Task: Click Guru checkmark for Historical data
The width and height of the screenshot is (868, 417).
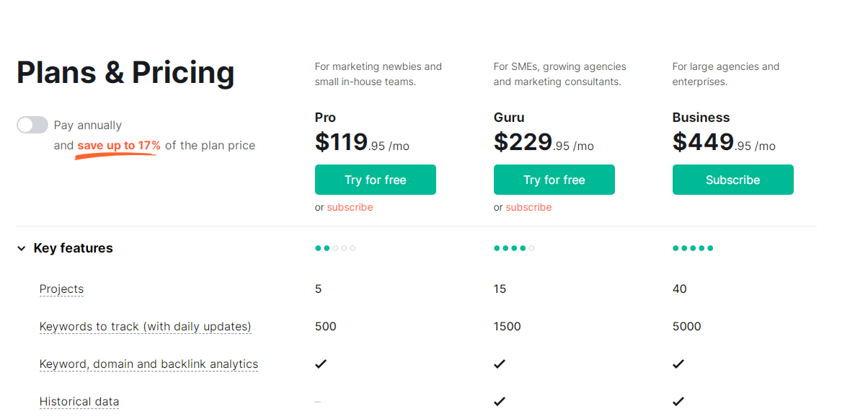Action: 500,402
